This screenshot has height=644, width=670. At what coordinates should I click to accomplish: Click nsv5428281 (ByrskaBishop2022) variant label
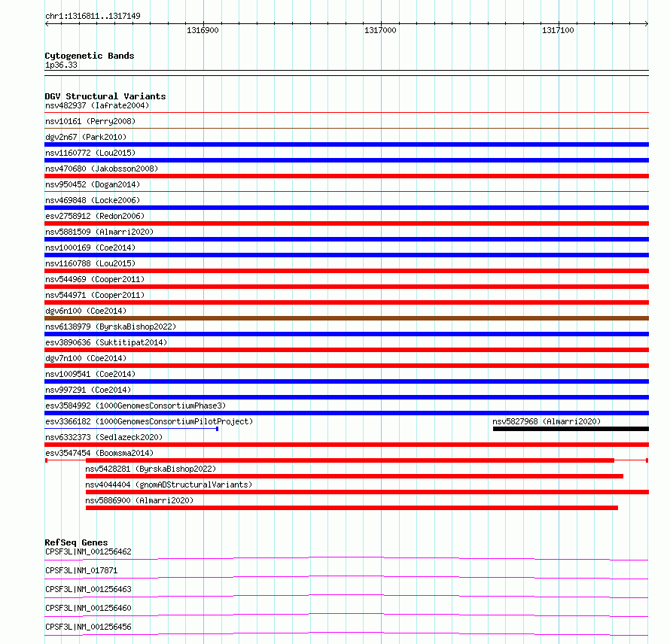pyautogui.click(x=151, y=469)
